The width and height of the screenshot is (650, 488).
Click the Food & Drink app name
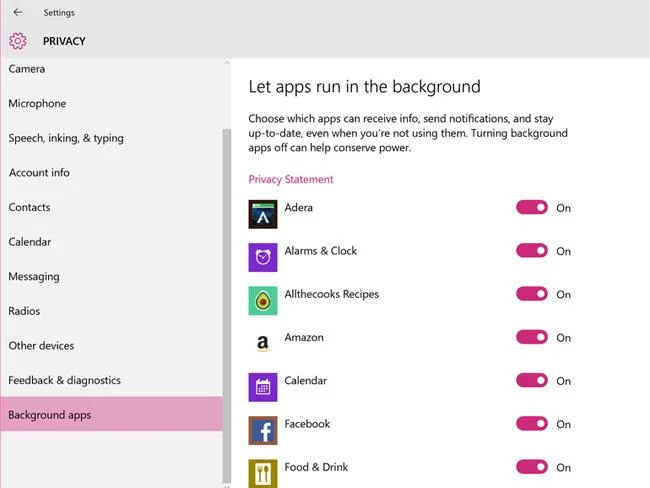click(316, 467)
